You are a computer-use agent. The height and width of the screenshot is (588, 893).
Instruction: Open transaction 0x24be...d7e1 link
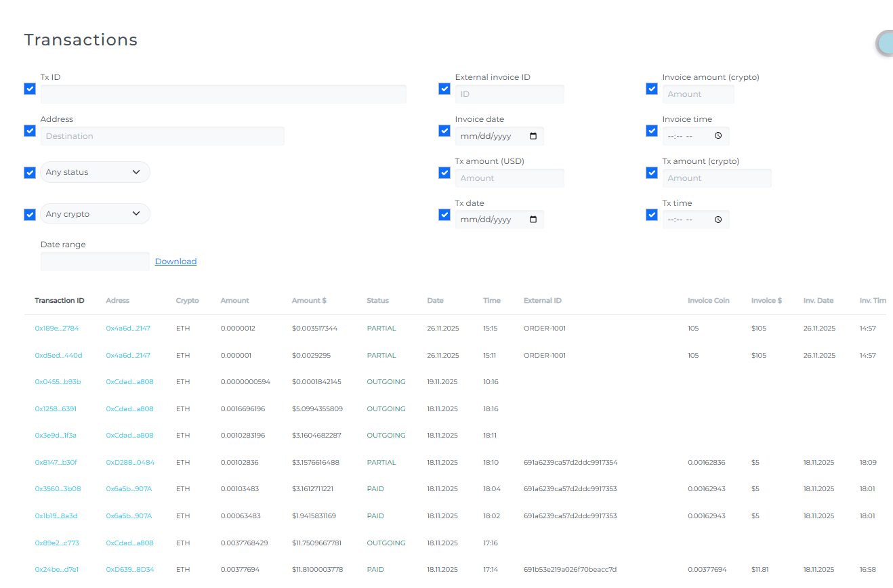(57, 570)
